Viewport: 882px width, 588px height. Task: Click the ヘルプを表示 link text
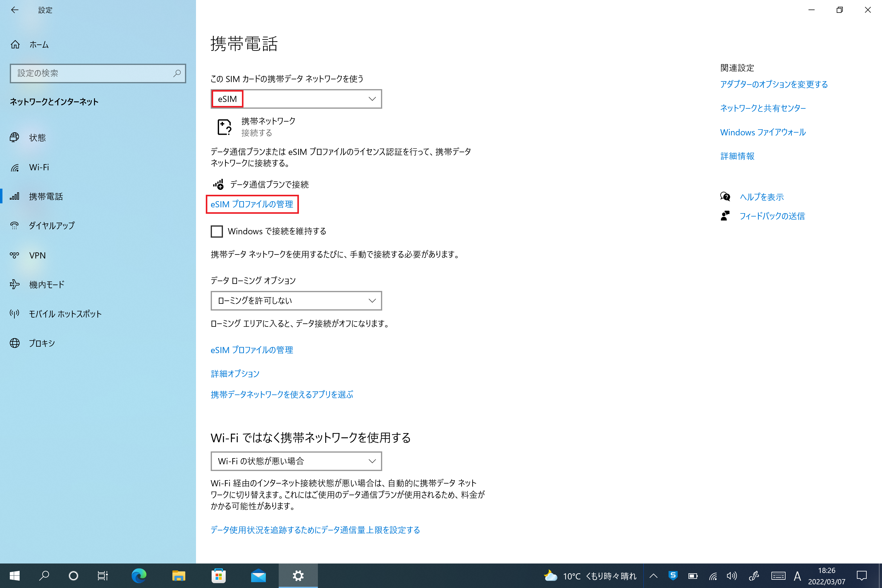tap(762, 197)
